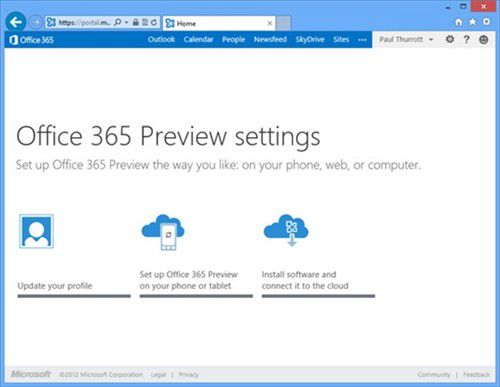
Task: Click the smiley feedback icon
Action: 484,39
